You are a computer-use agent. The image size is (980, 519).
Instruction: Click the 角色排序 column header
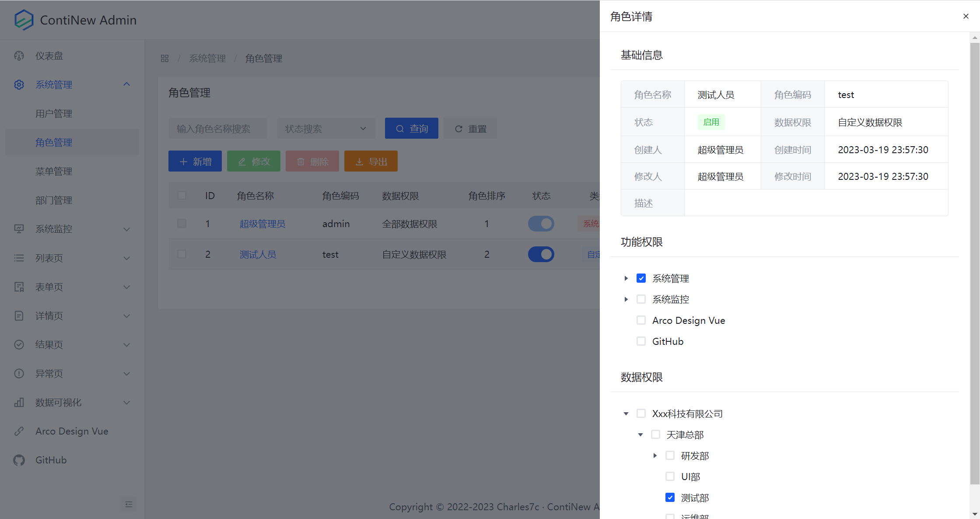point(486,196)
